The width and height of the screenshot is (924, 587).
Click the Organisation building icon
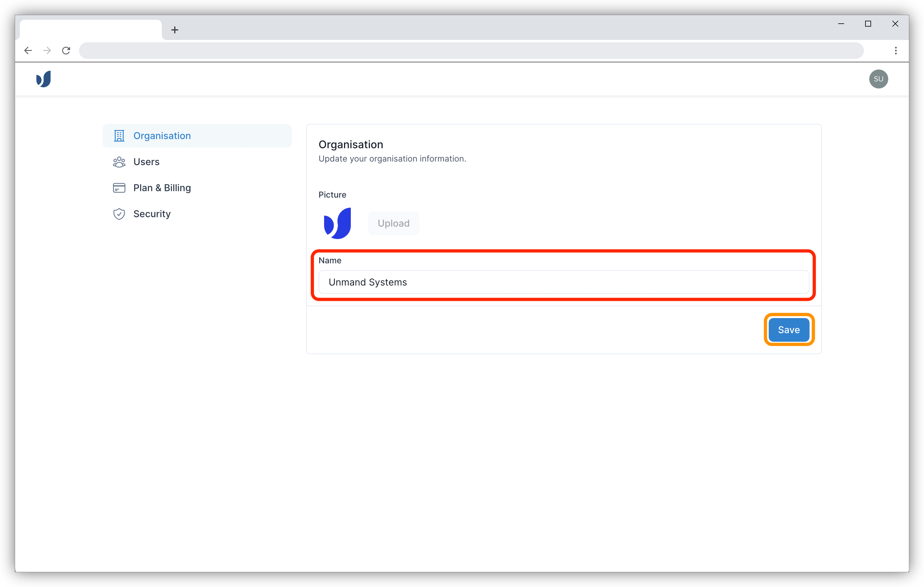point(119,136)
